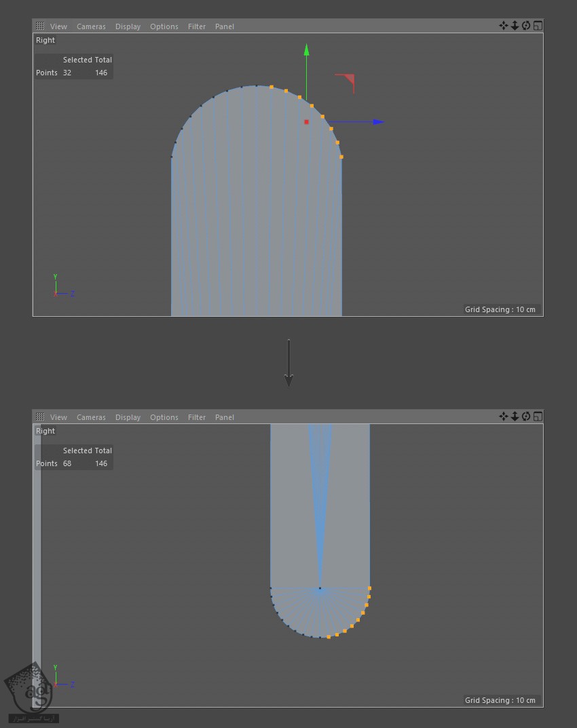
Task: Click the zoom camera icon in bottom viewport
Action: click(515, 417)
